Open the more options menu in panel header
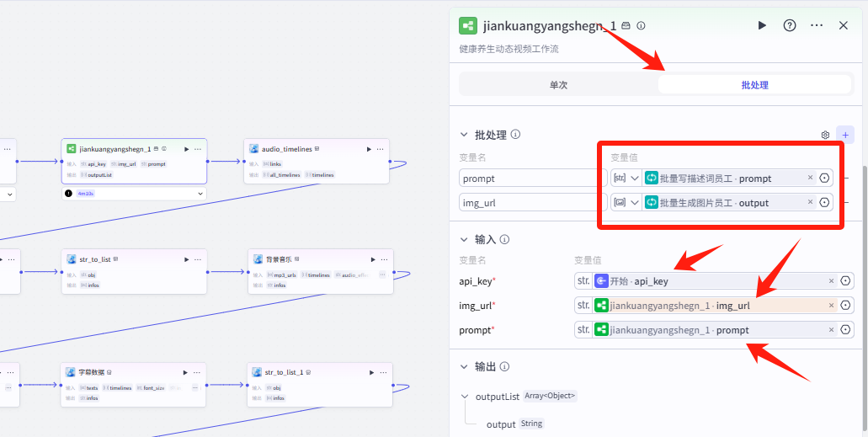This screenshot has width=868, height=437. click(817, 25)
